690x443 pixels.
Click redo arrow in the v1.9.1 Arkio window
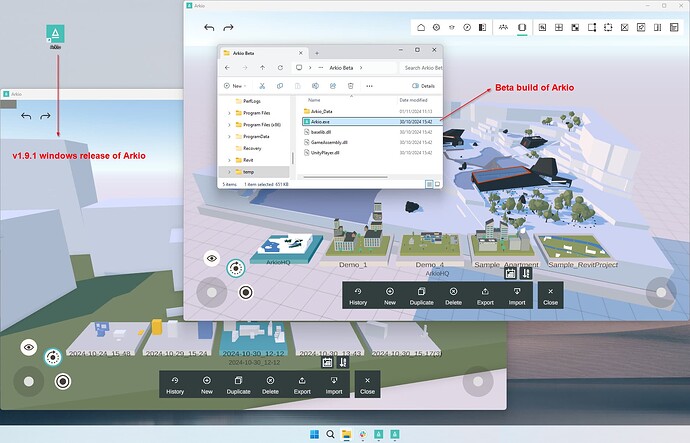point(45,116)
